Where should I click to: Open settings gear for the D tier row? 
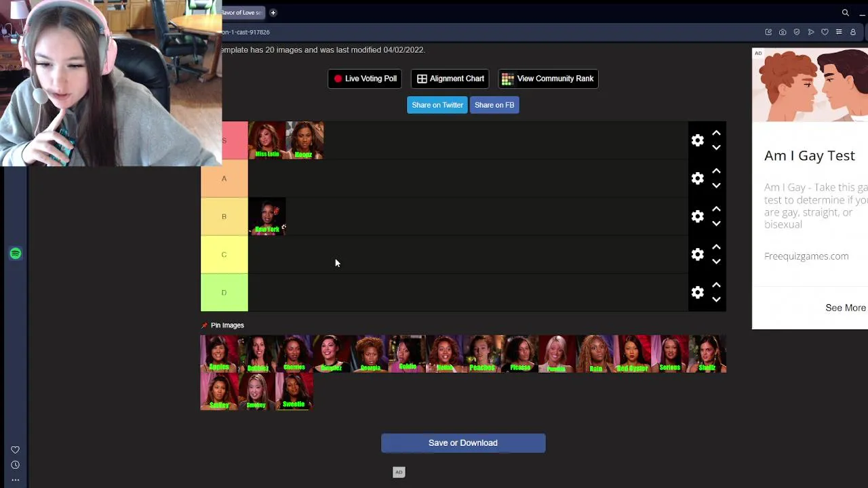point(697,292)
